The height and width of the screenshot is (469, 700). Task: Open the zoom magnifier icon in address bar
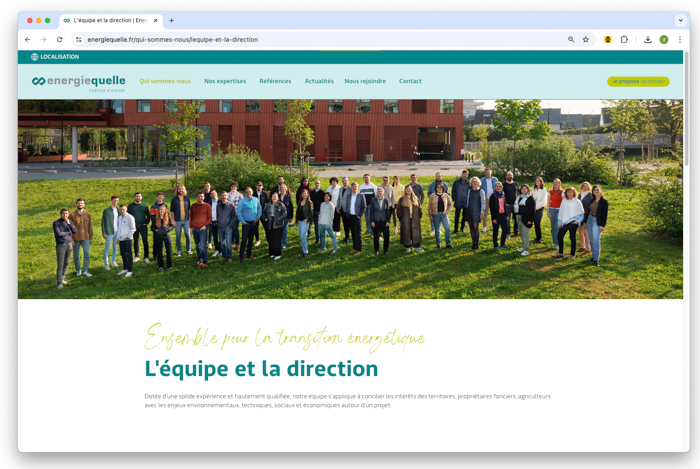pyautogui.click(x=571, y=40)
